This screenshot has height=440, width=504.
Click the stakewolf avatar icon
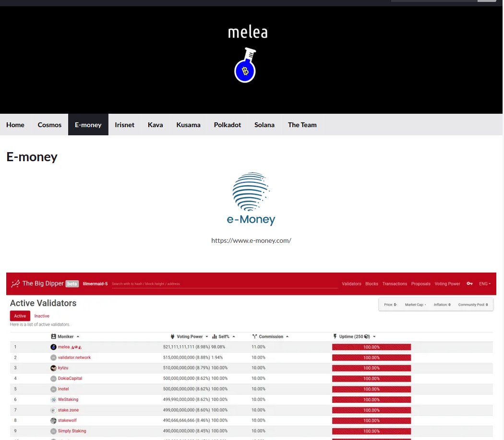click(53, 421)
